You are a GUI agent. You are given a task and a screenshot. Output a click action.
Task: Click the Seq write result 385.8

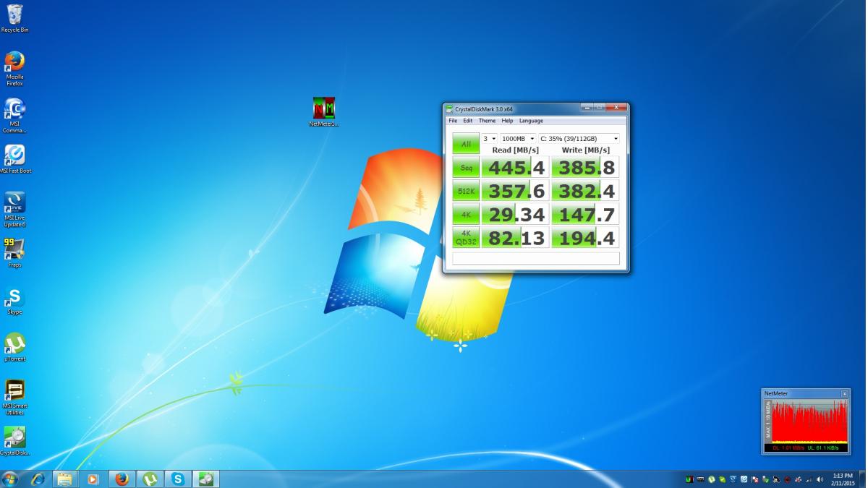pos(585,168)
